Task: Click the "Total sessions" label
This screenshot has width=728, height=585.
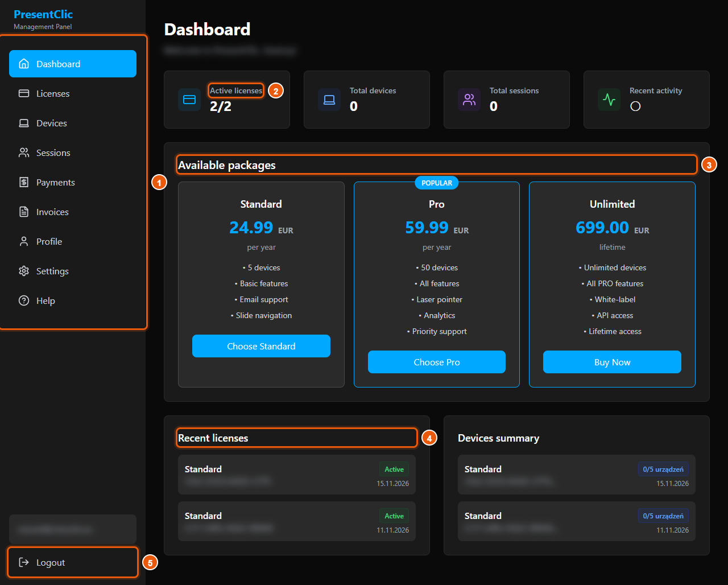Action: pos(514,90)
